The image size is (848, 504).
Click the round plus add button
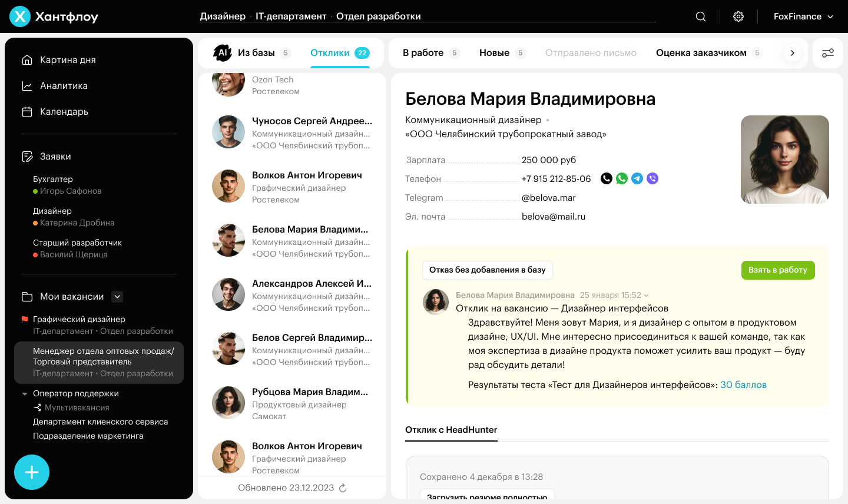[x=32, y=472]
